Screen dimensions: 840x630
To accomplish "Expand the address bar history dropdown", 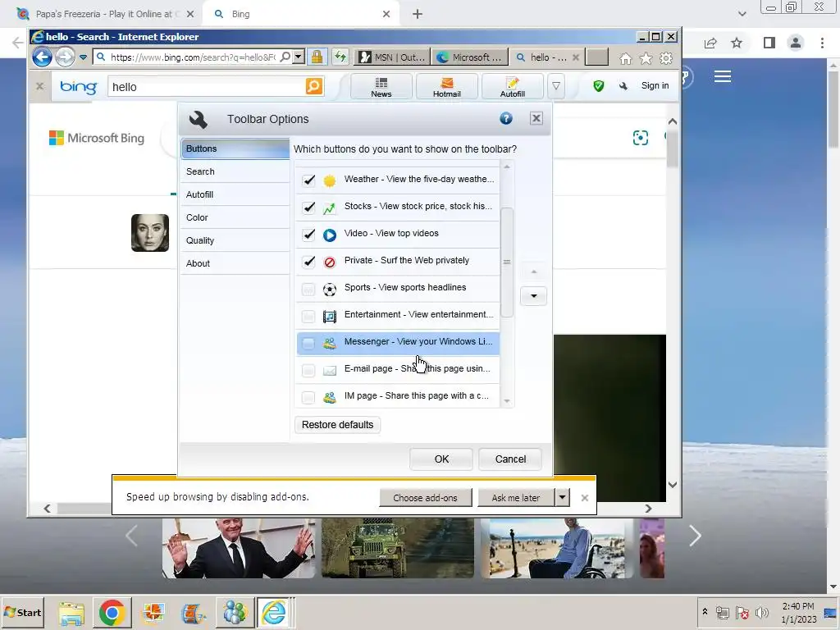I will (299, 57).
